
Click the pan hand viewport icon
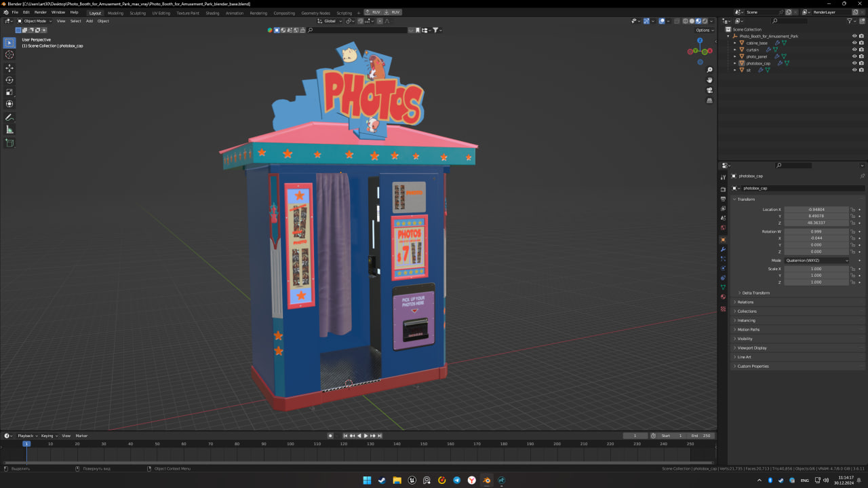tap(709, 80)
